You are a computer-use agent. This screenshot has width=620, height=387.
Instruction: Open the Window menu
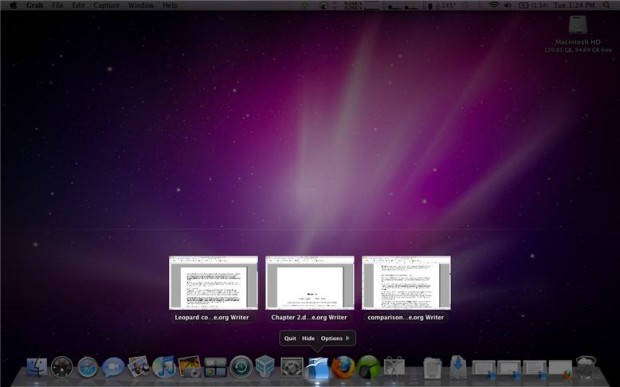click(x=141, y=5)
